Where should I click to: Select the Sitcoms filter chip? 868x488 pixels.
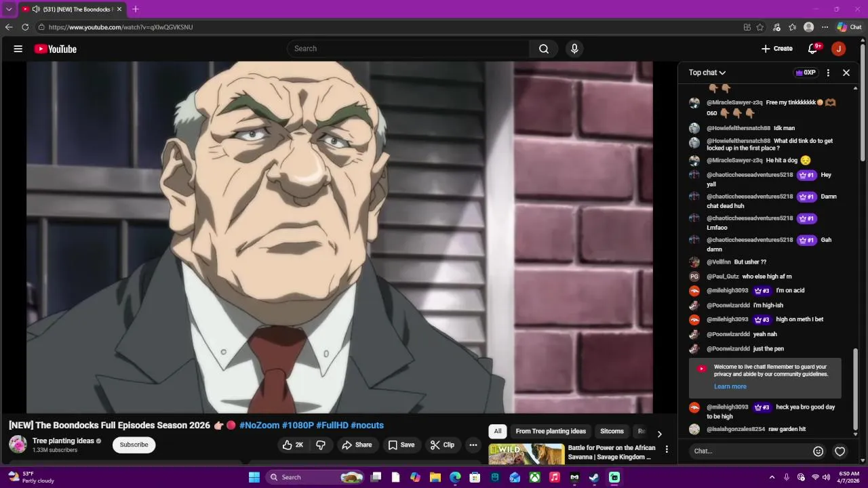(x=612, y=431)
